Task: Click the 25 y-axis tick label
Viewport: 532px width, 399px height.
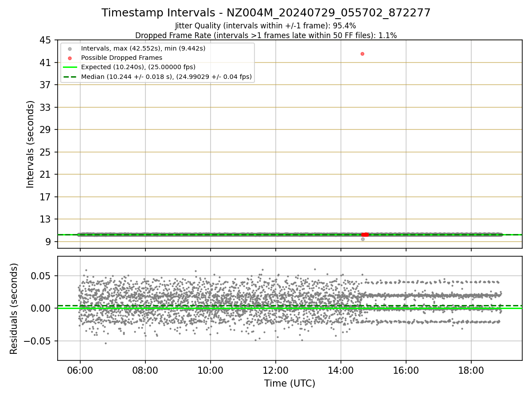Action: coord(46,152)
